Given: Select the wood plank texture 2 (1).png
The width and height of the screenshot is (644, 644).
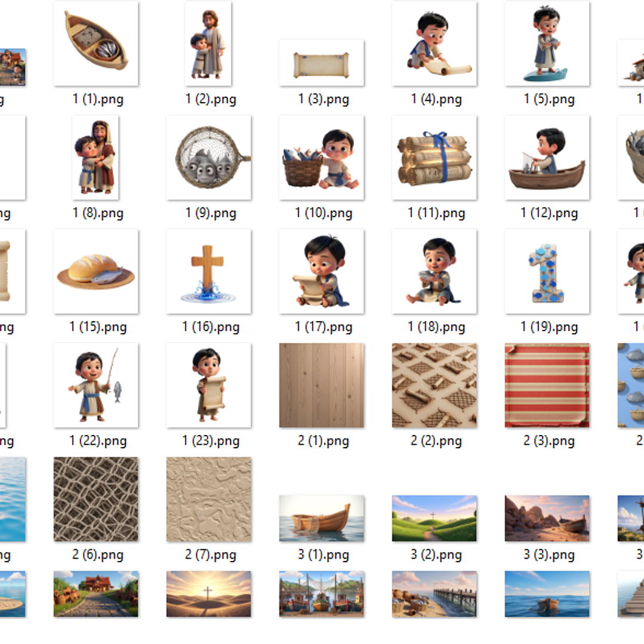Looking at the screenshot, I should pyautogui.click(x=321, y=385).
